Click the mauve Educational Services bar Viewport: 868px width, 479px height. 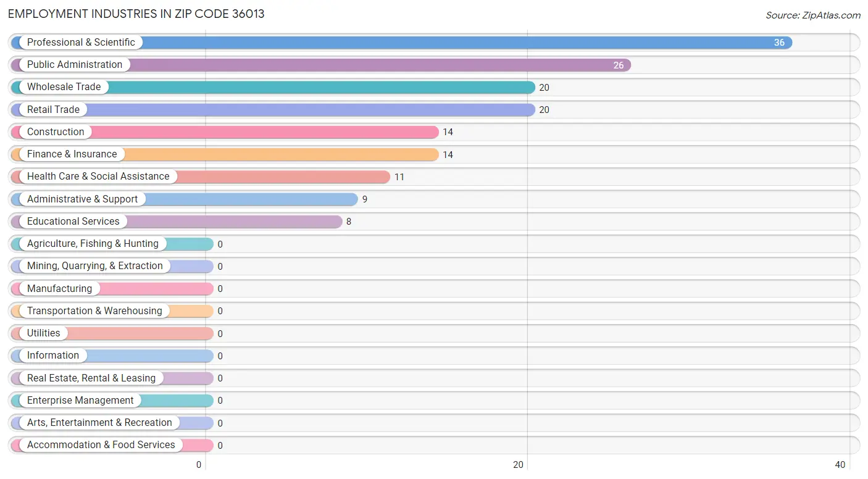pos(177,222)
